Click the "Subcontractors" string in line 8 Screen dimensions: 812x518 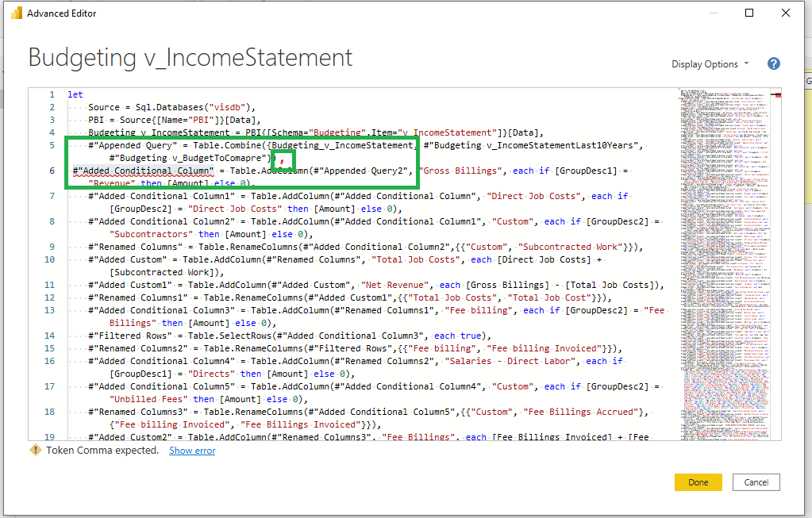pyautogui.click(x=151, y=235)
